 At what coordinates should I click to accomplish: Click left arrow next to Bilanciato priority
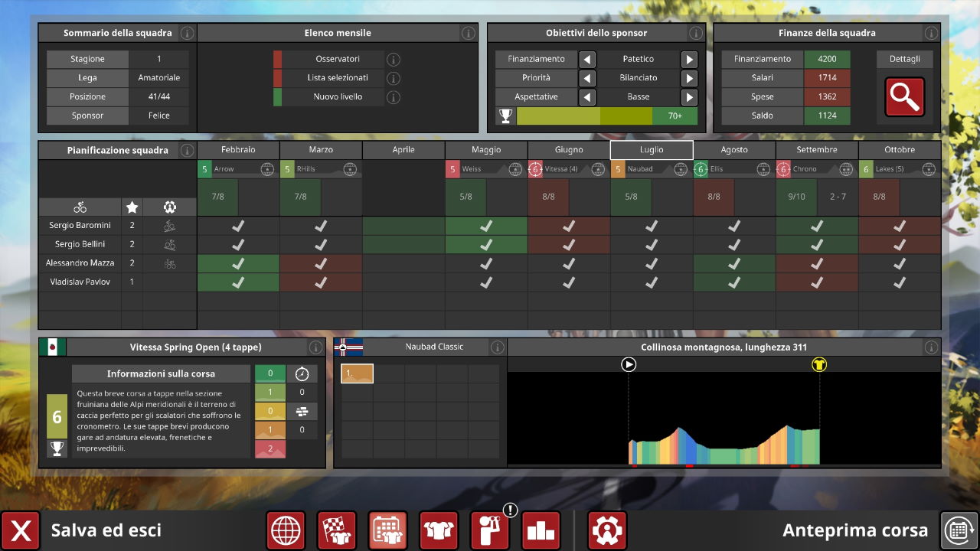click(x=587, y=78)
